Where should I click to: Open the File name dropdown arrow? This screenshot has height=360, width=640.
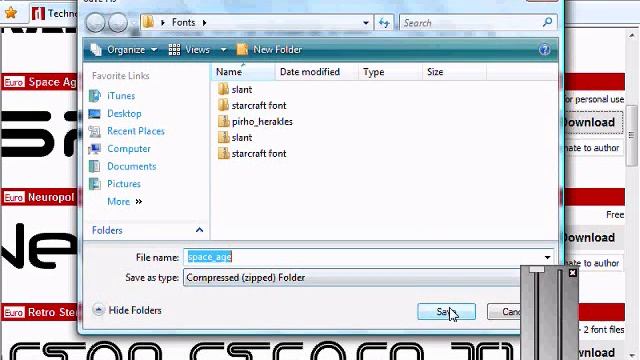click(x=547, y=258)
